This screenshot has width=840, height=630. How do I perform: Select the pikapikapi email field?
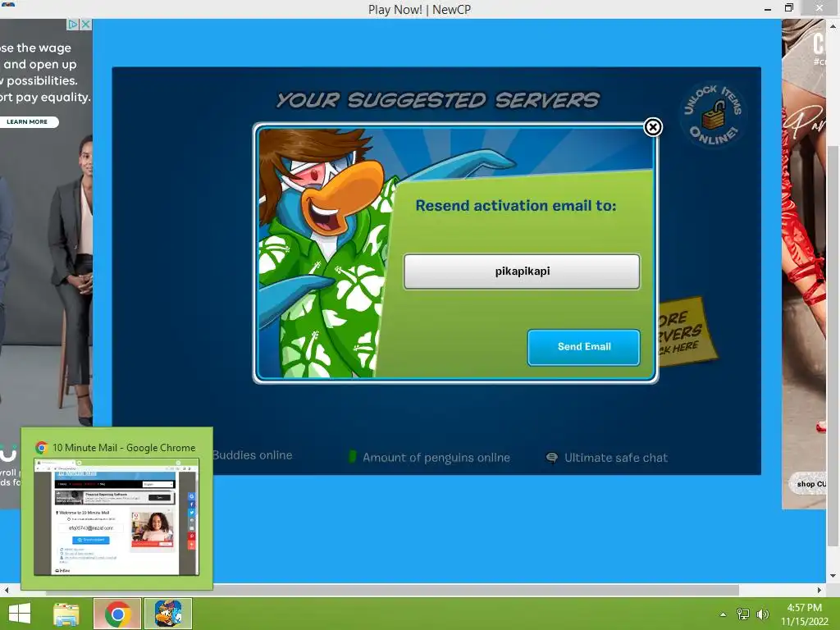click(522, 272)
